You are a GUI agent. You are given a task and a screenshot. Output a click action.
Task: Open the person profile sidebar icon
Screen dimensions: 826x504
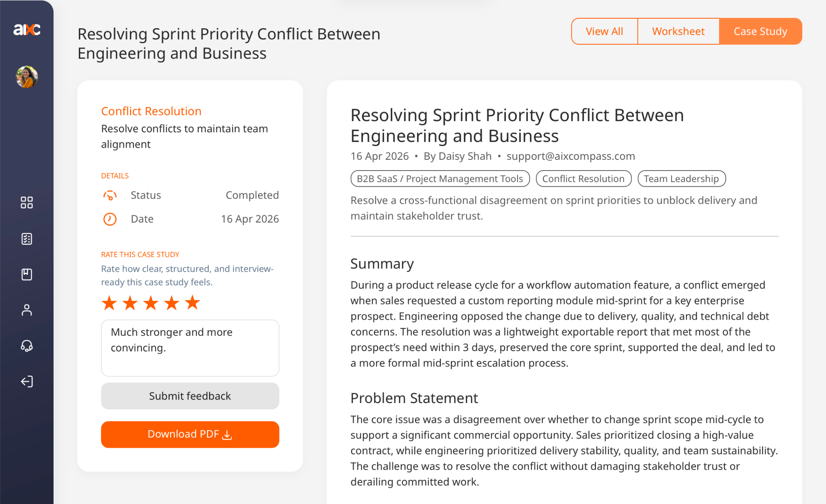click(x=27, y=310)
